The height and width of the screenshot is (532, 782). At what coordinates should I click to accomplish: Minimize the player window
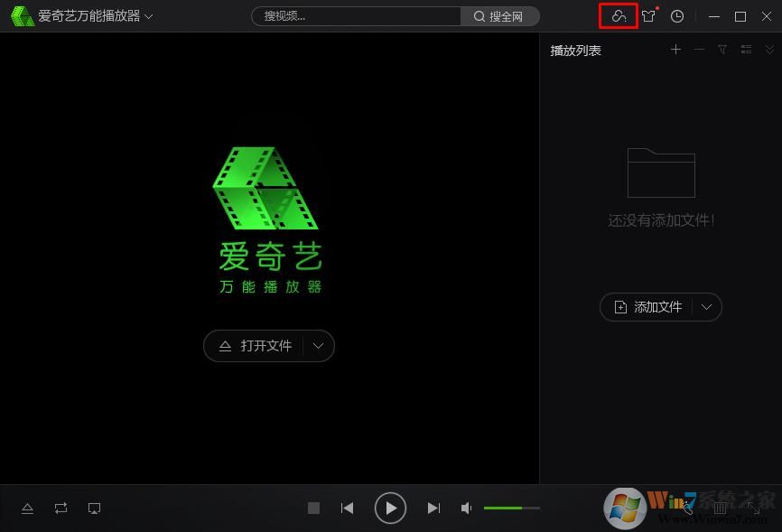tap(714, 16)
